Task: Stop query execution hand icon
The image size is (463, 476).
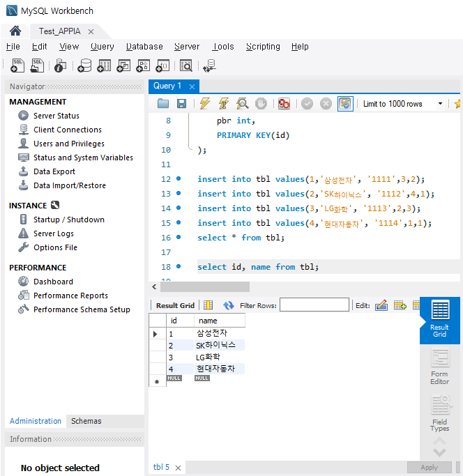Action: click(261, 104)
